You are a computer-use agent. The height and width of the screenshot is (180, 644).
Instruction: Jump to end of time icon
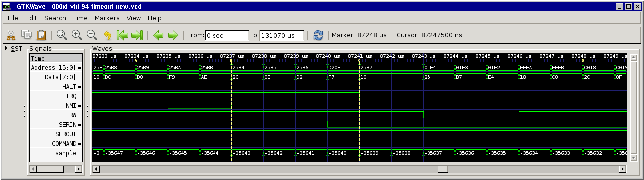[137, 35]
